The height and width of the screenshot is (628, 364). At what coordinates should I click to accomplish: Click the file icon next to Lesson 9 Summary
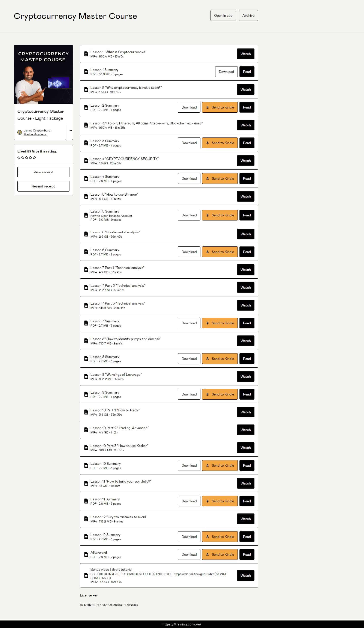click(86, 394)
